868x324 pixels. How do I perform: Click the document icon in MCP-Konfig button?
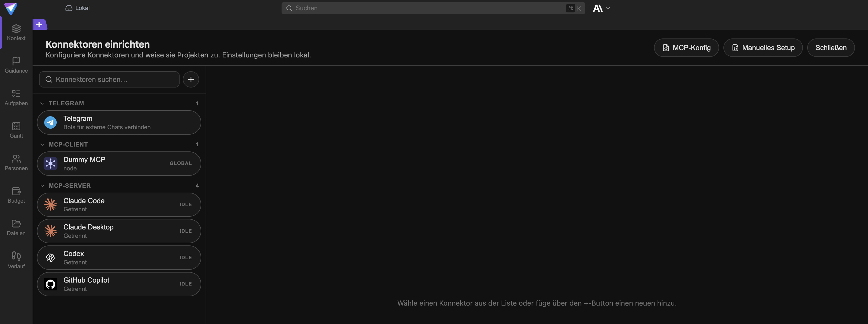click(x=666, y=48)
